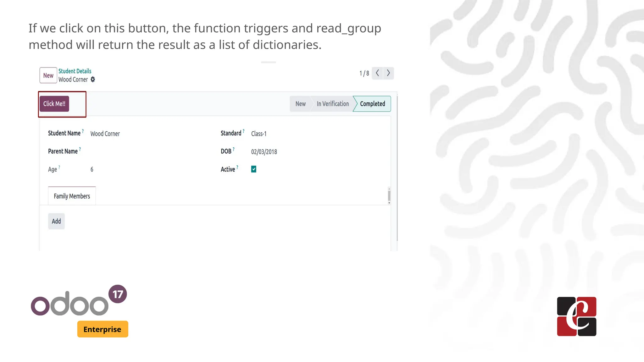
Task: Show tooltip for Student Name question mark
Action: click(83, 130)
